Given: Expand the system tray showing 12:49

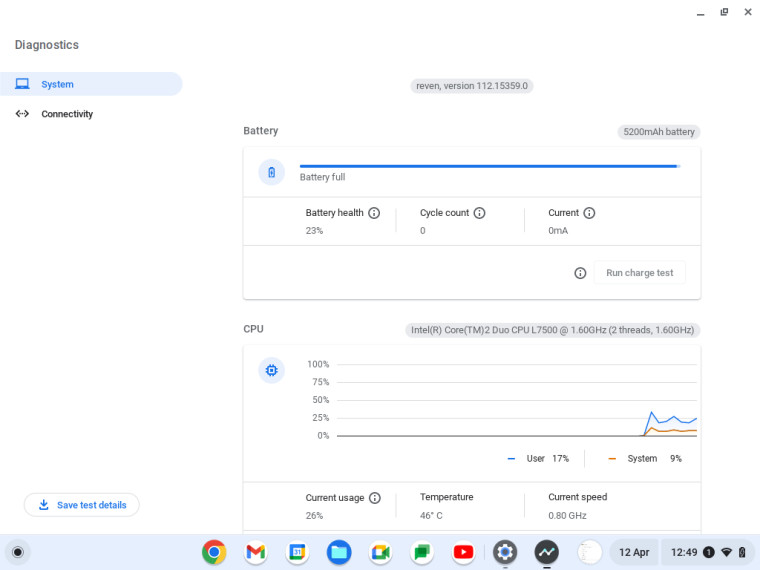Looking at the screenshot, I should [x=707, y=552].
